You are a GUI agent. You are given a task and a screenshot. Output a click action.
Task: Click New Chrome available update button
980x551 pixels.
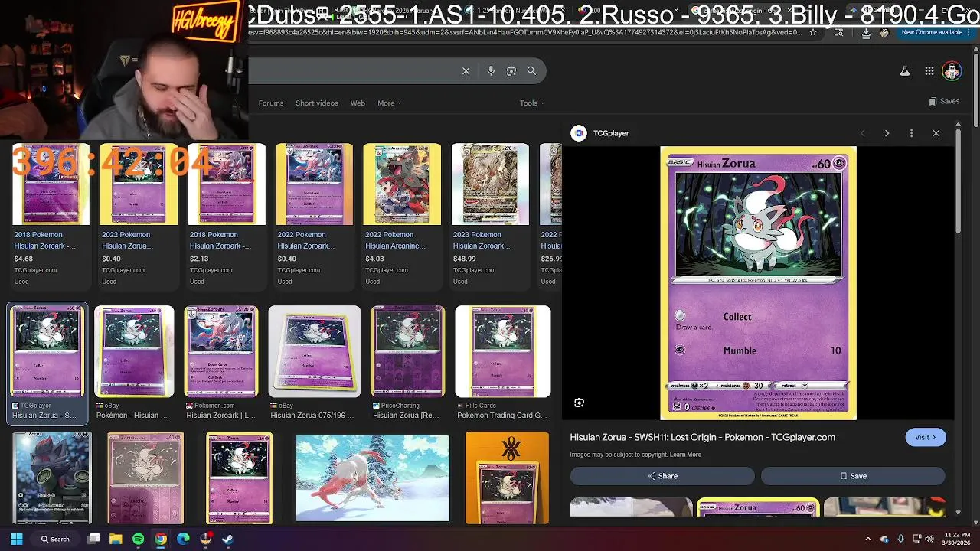tap(931, 32)
